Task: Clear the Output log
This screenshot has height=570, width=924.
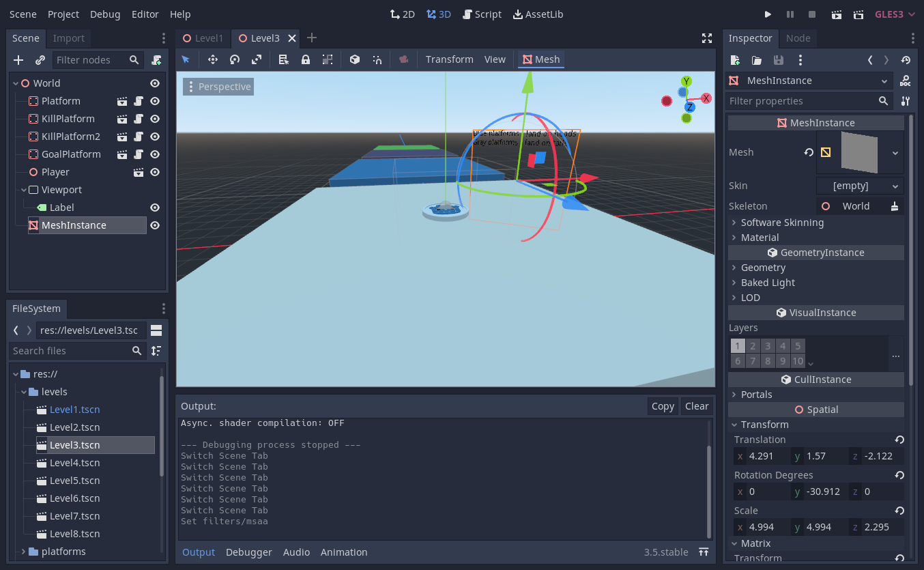Action: (x=697, y=406)
